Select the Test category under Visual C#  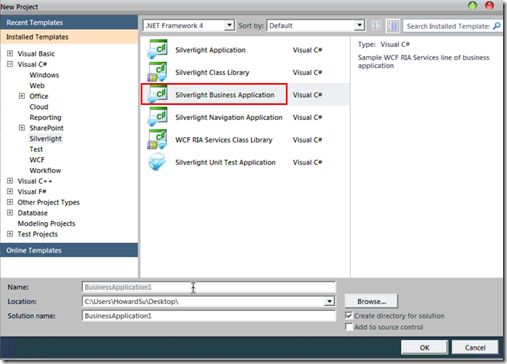pyautogui.click(x=36, y=149)
